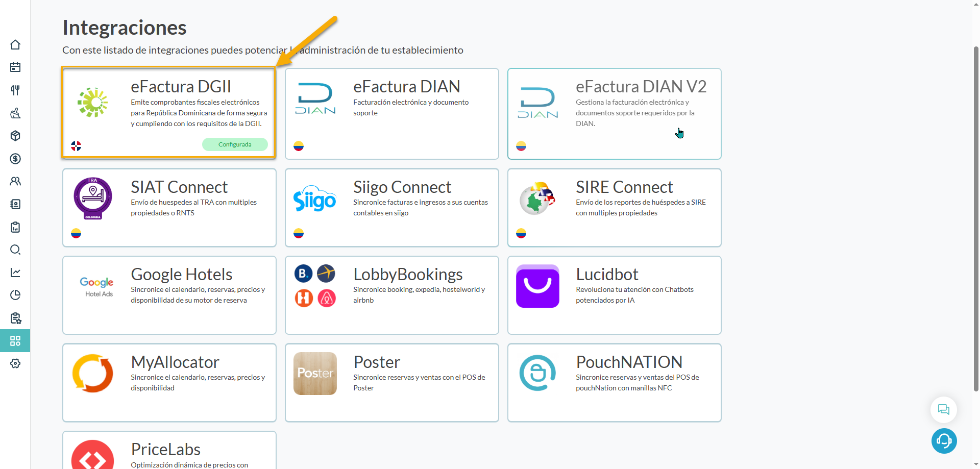Select the MyAllocator title
This screenshot has height=469, width=980.
coord(175,362)
